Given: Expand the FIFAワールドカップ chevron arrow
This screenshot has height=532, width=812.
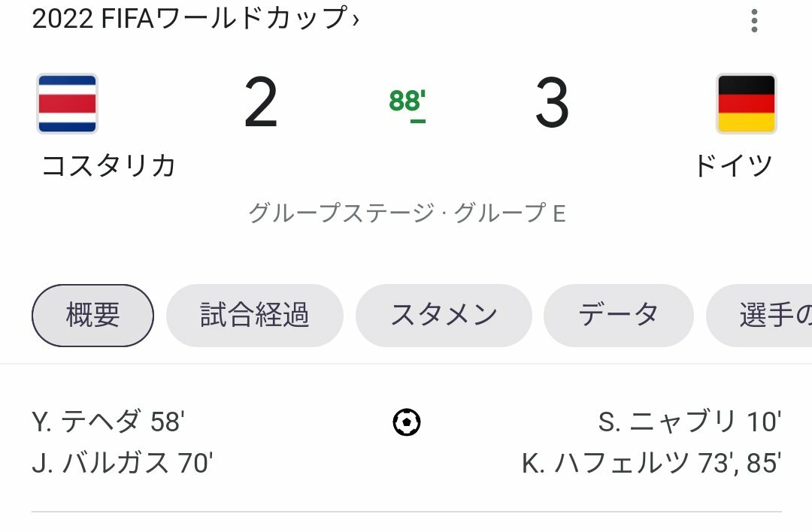Looking at the screenshot, I should click(x=356, y=20).
